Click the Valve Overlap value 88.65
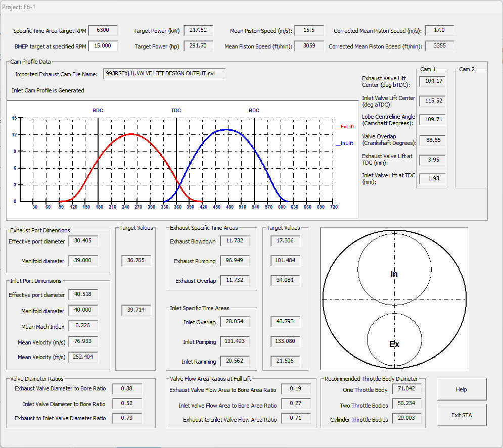 [432, 140]
